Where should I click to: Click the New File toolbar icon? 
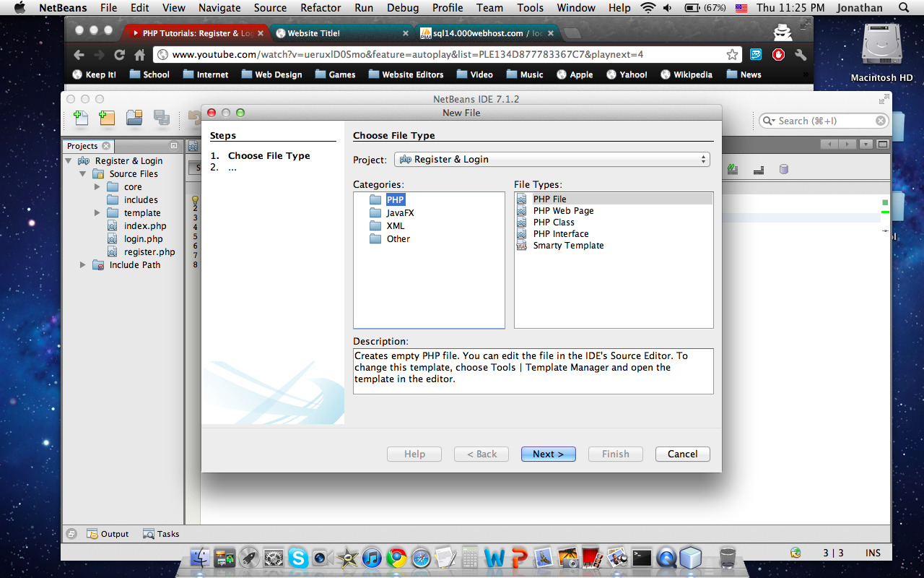(81, 118)
